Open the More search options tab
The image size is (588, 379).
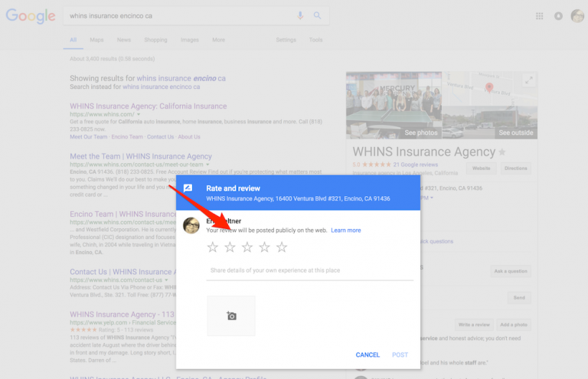218,40
